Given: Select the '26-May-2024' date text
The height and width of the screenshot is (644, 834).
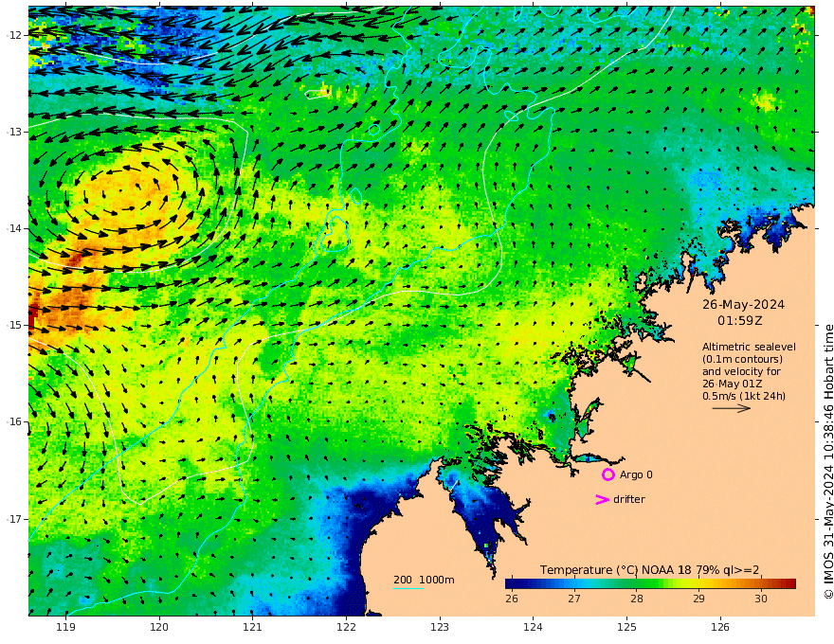Looking at the screenshot, I should [743, 304].
